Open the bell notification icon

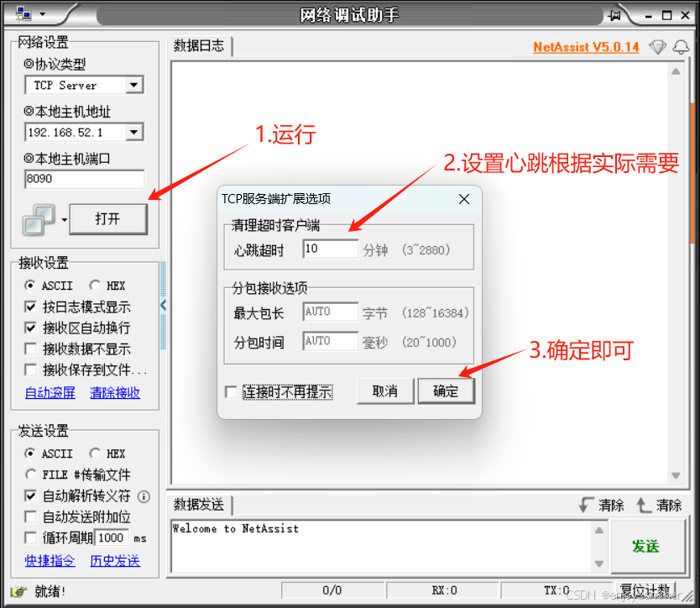point(681,46)
